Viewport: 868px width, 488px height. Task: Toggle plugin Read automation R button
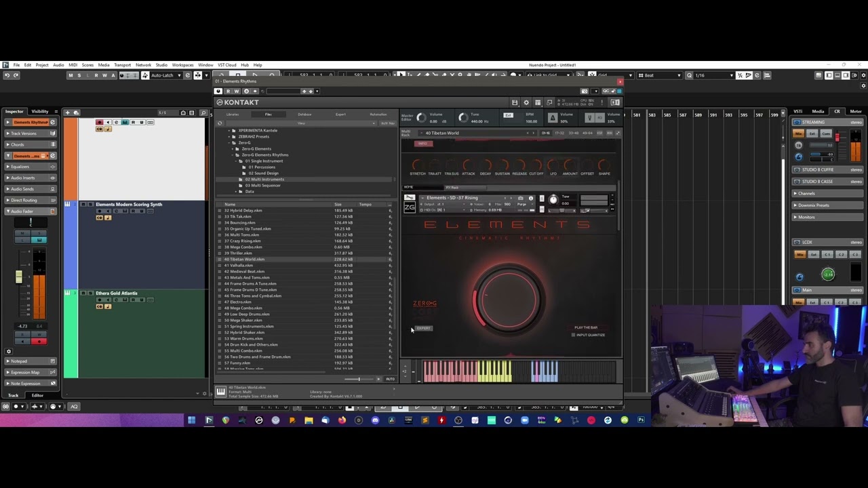pos(229,91)
